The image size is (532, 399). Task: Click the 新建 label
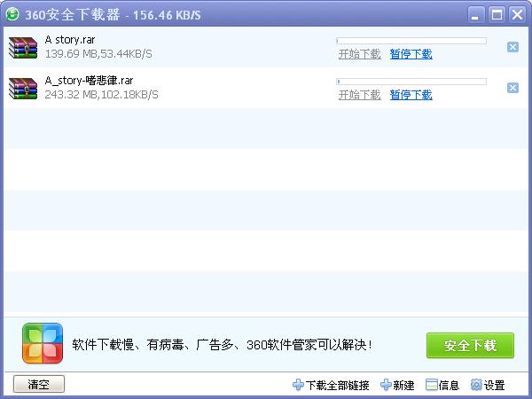(403, 385)
